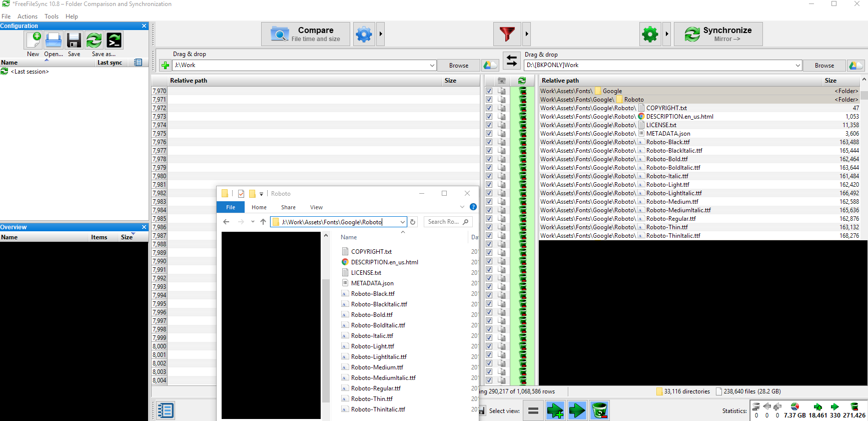
Task: Uncheck the Roboto-ThinItalic.ttf row checkbox
Action: point(489,236)
